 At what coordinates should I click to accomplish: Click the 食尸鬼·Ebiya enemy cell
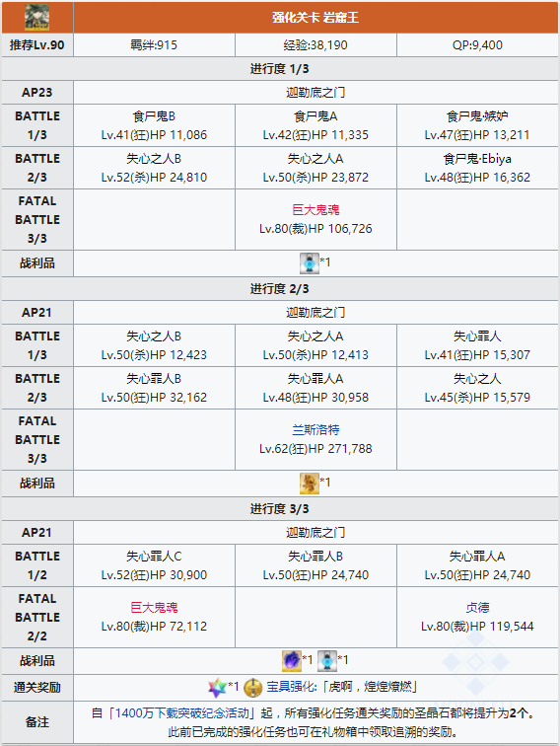click(477, 168)
